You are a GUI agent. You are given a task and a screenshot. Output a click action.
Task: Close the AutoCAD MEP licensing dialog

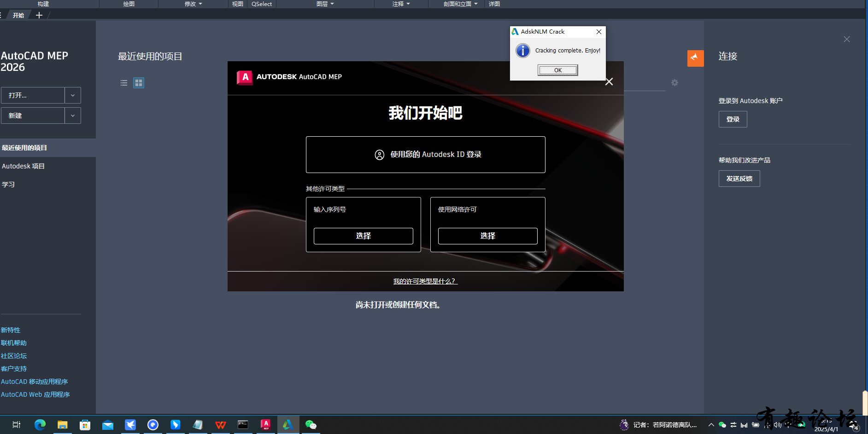(609, 81)
